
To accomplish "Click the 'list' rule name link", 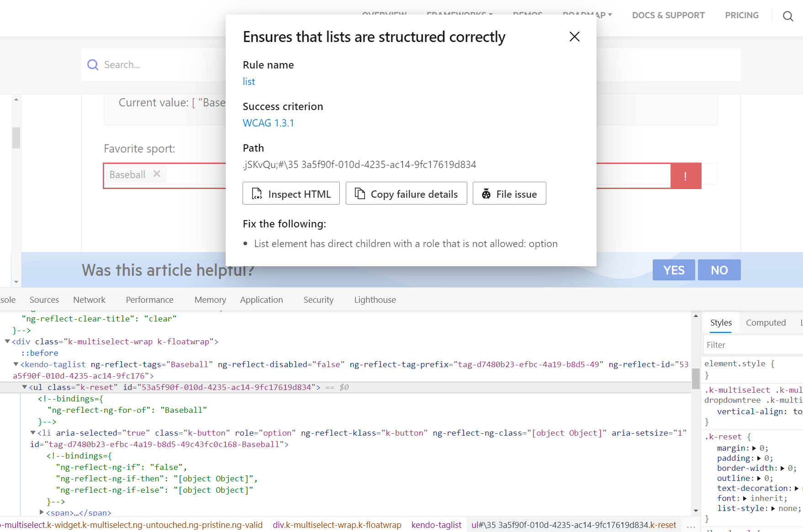I will click(x=249, y=81).
